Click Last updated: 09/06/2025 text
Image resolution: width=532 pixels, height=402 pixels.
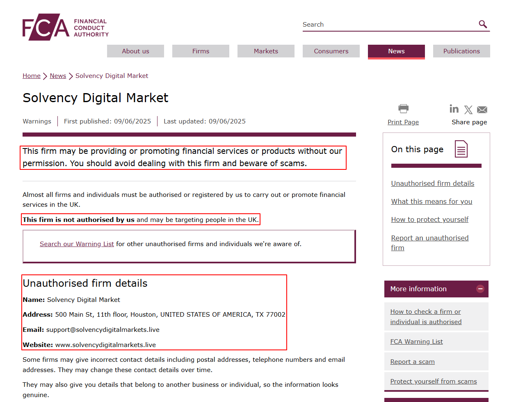point(205,121)
